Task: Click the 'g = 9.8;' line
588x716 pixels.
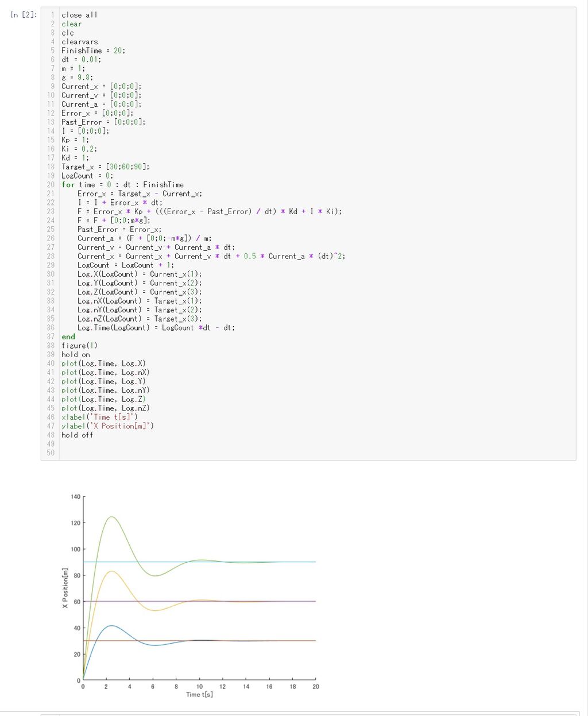Action: [77, 78]
